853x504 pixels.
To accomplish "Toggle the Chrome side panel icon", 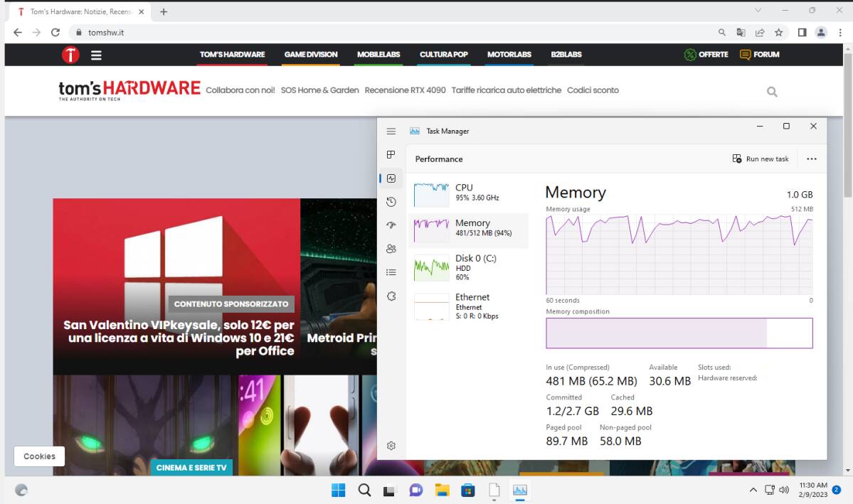I will coord(802,33).
